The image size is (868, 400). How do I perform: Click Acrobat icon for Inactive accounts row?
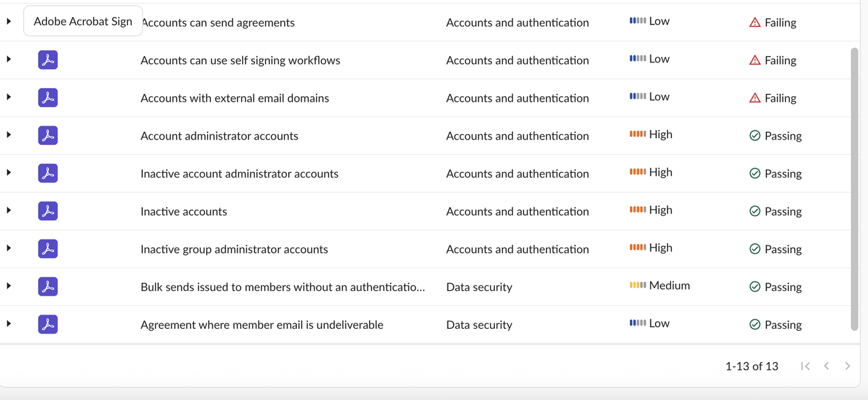click(x=47, y=212)
